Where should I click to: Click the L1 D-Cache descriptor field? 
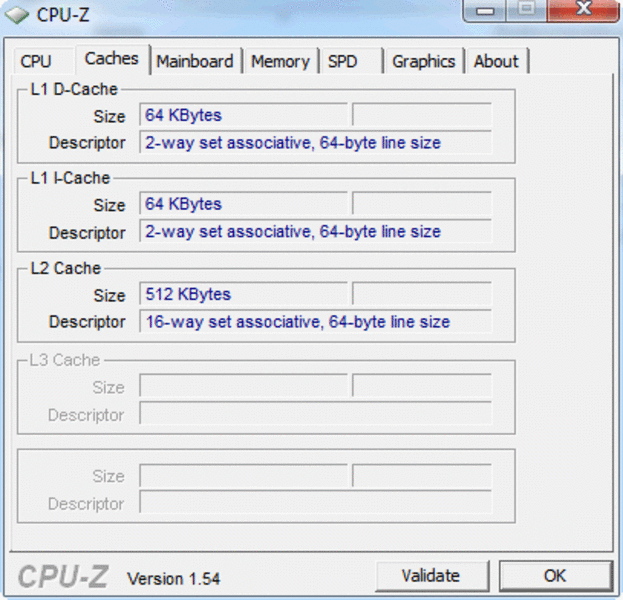point(315,142)
